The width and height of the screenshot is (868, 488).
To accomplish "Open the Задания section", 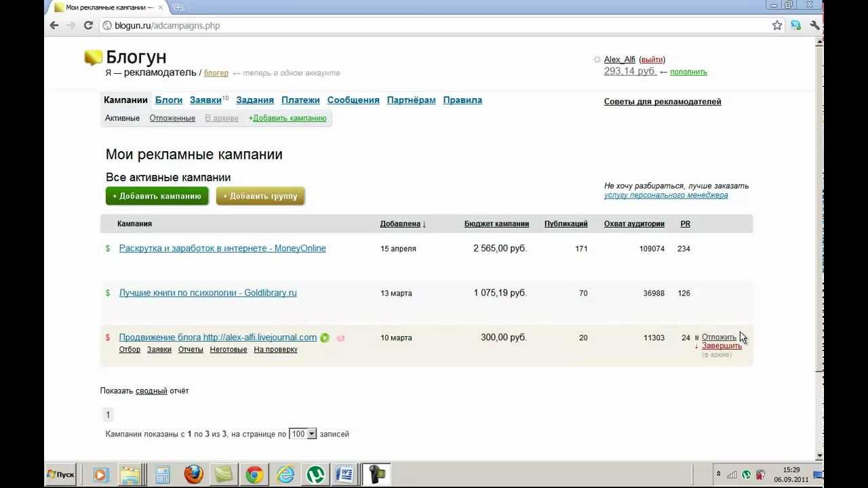I will 255,100.
